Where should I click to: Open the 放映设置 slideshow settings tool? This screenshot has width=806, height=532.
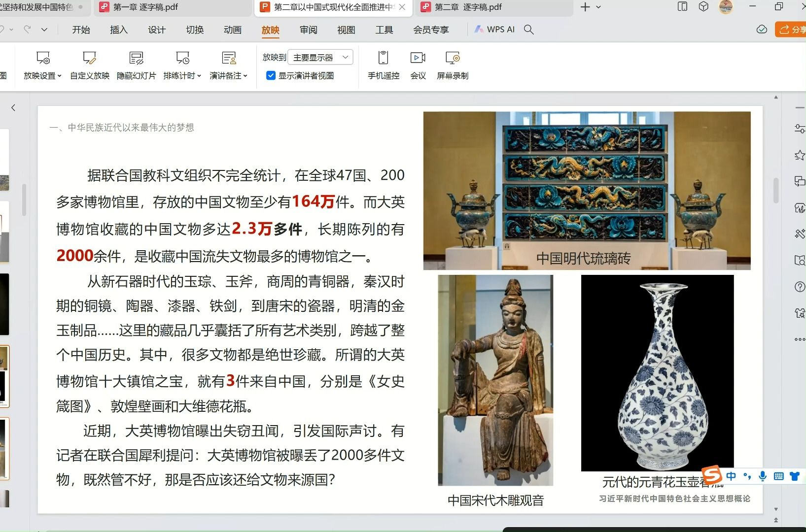point(42,65)
